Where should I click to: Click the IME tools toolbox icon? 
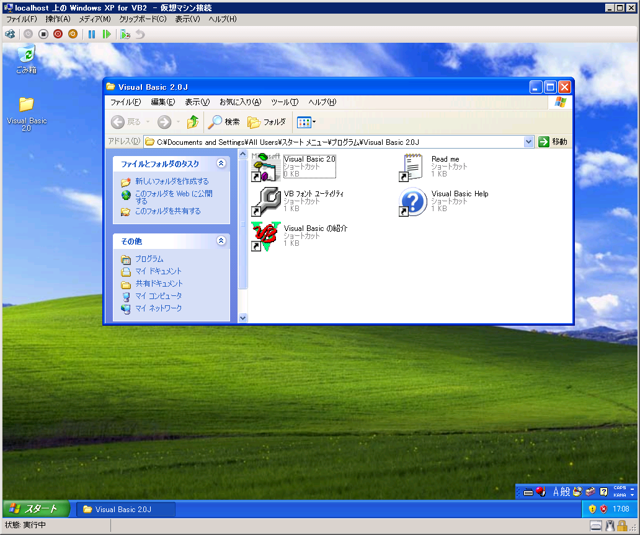[x=590, y=492]
